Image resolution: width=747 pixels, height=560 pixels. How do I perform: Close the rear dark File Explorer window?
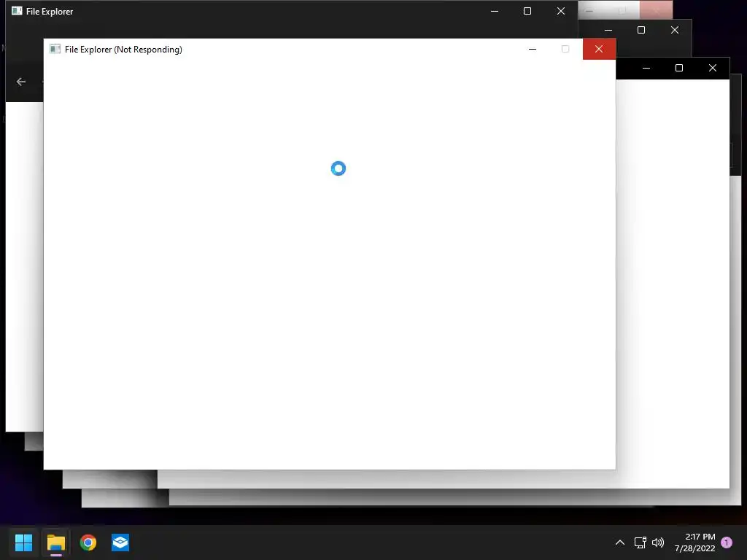click(561, 11)
